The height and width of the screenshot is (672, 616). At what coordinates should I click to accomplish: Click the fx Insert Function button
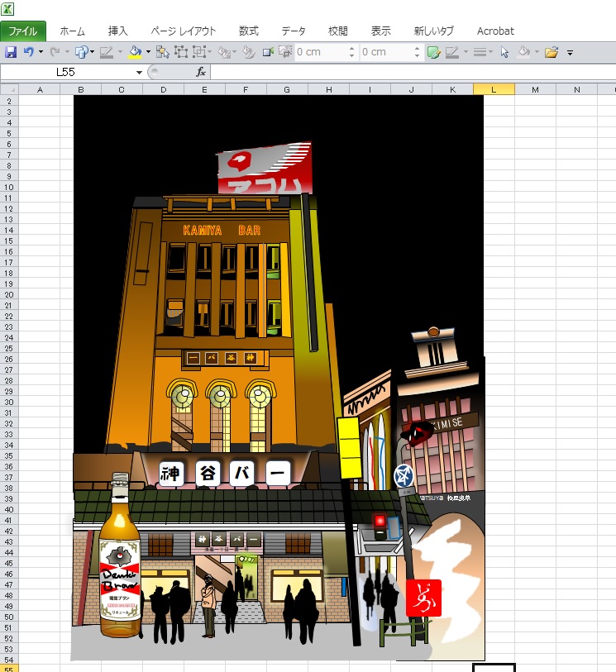coord(201,73)
